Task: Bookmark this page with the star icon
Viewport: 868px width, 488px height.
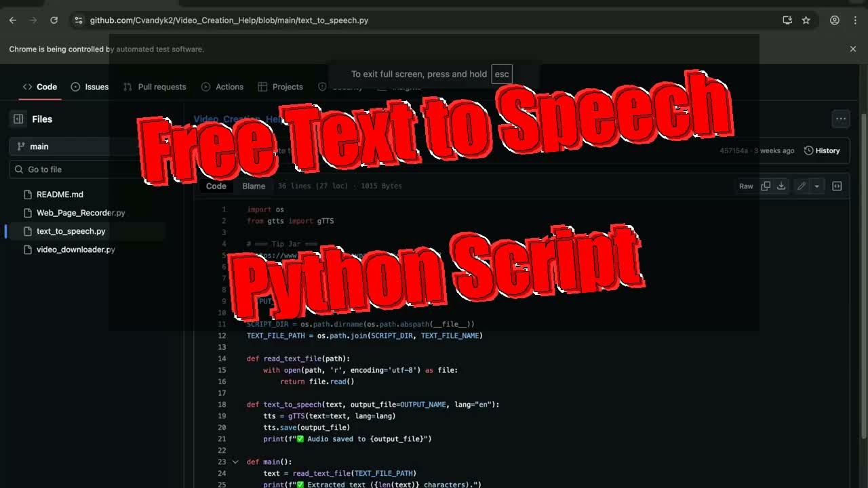Action: 806,20
